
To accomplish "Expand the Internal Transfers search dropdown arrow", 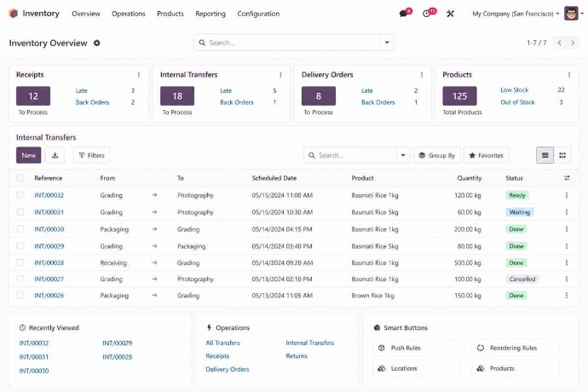I will click(x=402, y=155).
